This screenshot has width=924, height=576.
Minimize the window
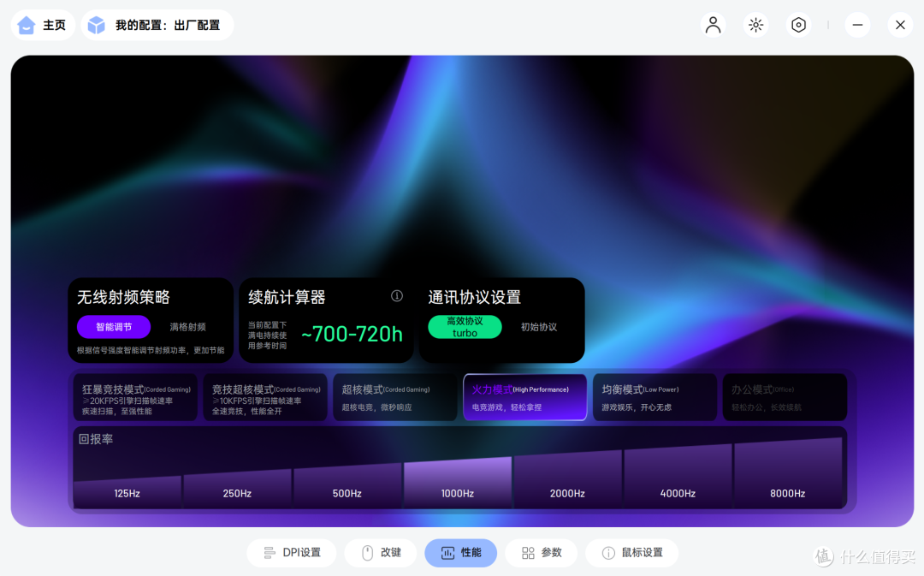[x=857, y=26]
